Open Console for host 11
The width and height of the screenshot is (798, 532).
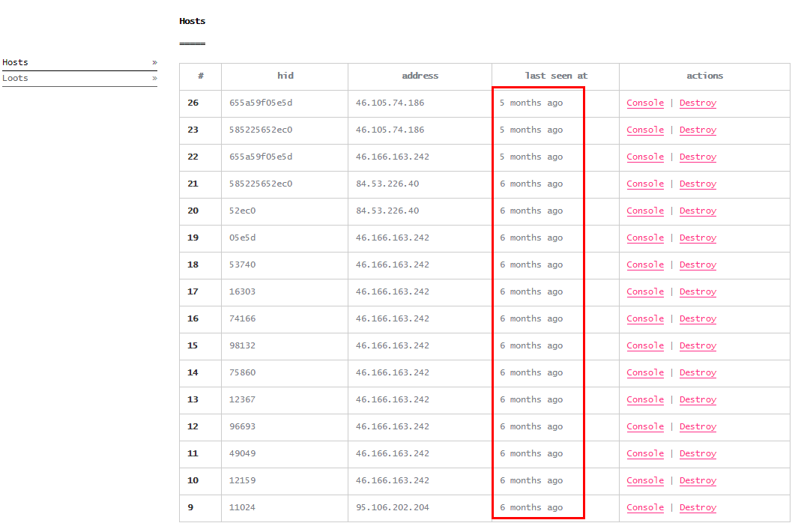tap(645, 453)
